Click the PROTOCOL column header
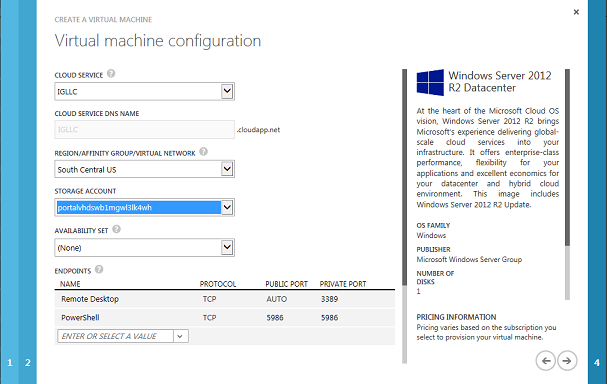 (218, 284)
